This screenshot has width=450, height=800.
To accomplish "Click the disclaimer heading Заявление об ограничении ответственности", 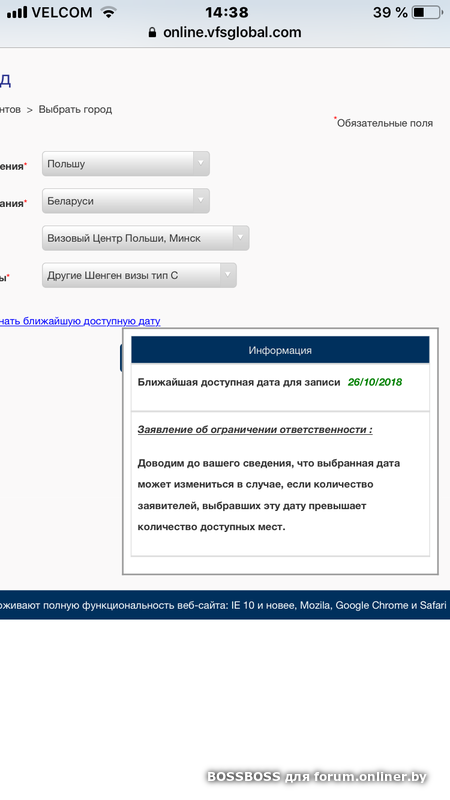I will click(255, 430).
